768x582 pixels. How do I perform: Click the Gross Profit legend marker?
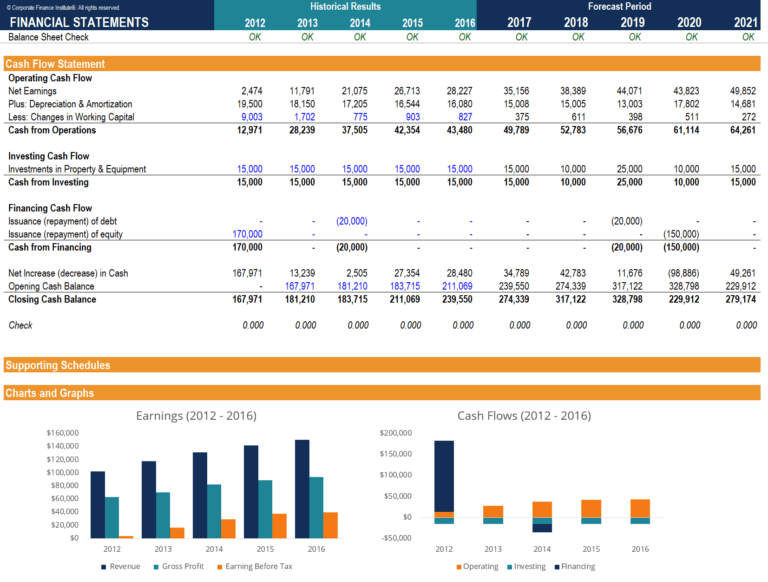click(156, 567)
